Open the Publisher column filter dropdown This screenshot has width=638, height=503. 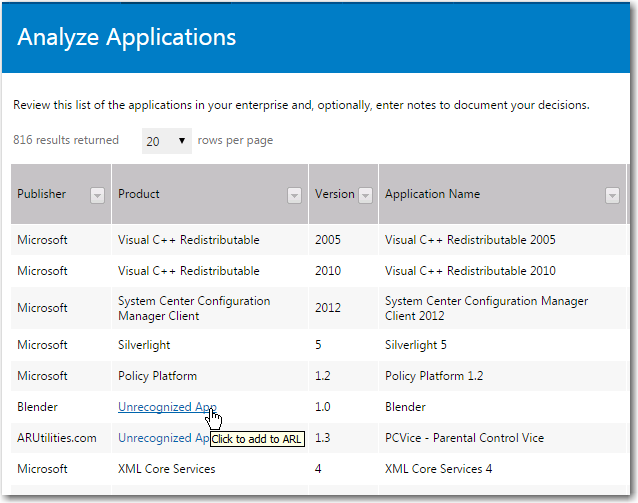pyautogui.click(x=97, y=196)
